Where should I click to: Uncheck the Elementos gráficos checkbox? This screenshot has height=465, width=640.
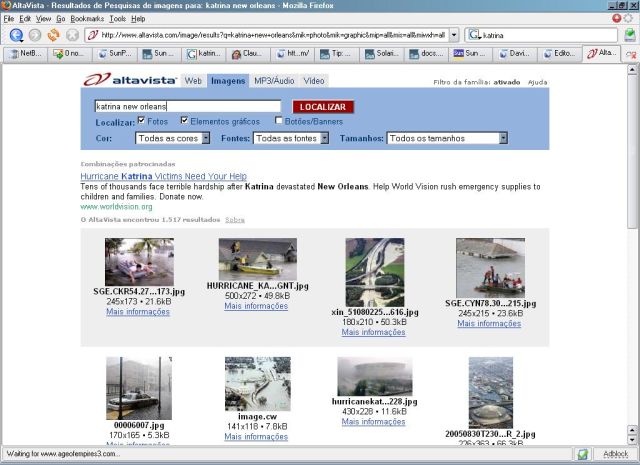click(184, 120)
